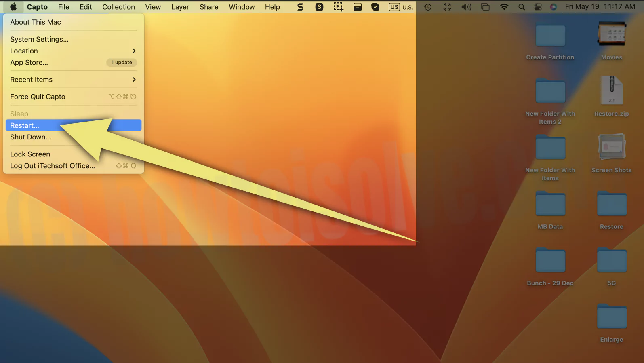Image resolution: width=644 pixels, height=363 pixels.
Task: Click the screen mirroring icon
Action: 485,7
